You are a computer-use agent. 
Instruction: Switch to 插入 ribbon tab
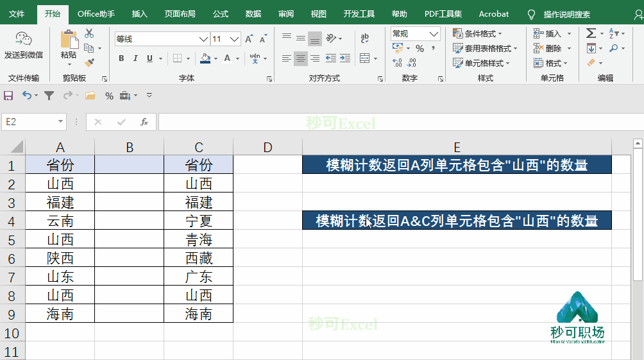139,14
